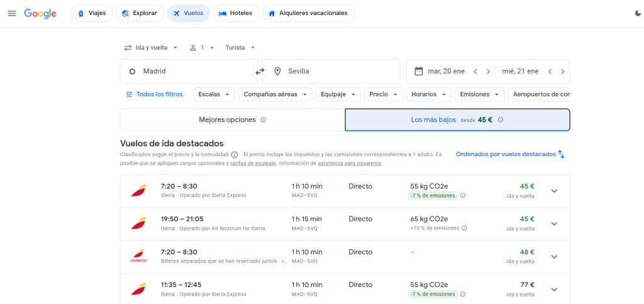Toggle dark mode moon icon
The image size is (644, 304).
pyautogui.click(x=638, y=13)
